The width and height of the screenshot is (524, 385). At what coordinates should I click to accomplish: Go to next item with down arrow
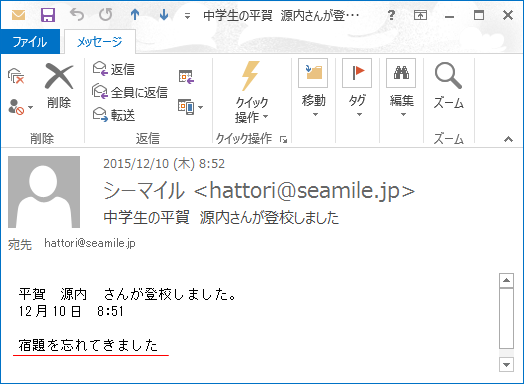coord(164,15)
